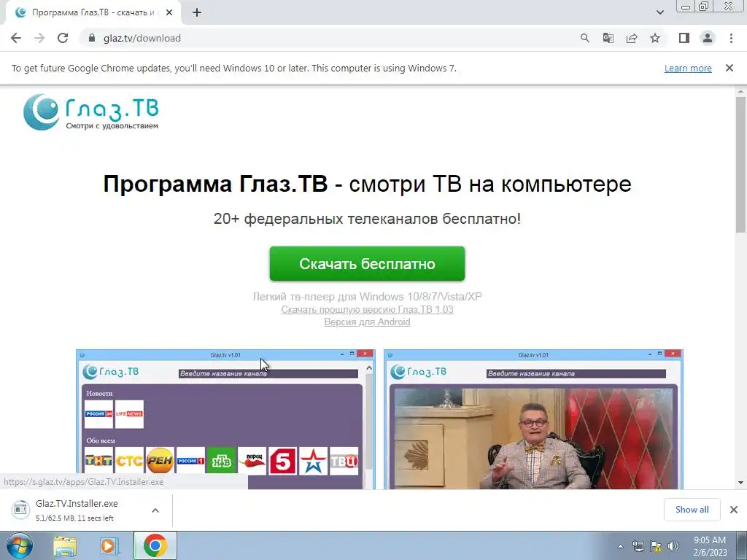This screenshot has height=560, width=747.
Task: Click the Перец channel logo
Action: point(252,461)
